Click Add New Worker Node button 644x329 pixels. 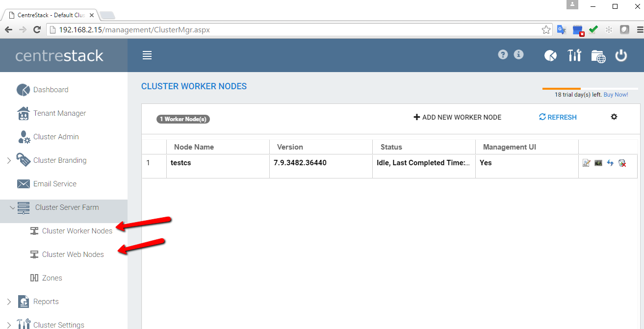tap(458, 117)
